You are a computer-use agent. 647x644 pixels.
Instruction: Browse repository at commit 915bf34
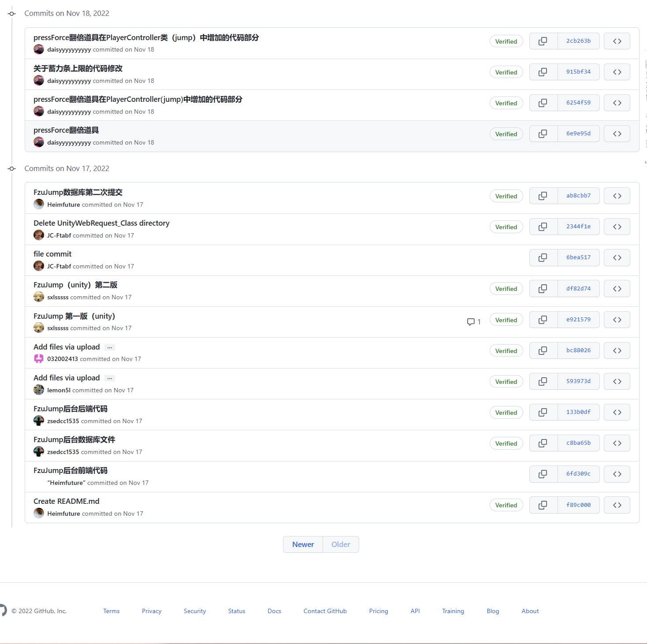617,72
